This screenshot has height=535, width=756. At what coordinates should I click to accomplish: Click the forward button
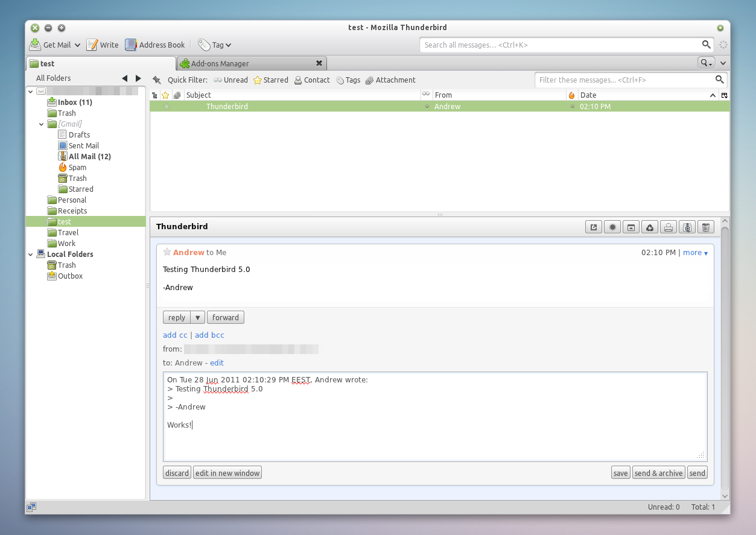click(226, 318)
